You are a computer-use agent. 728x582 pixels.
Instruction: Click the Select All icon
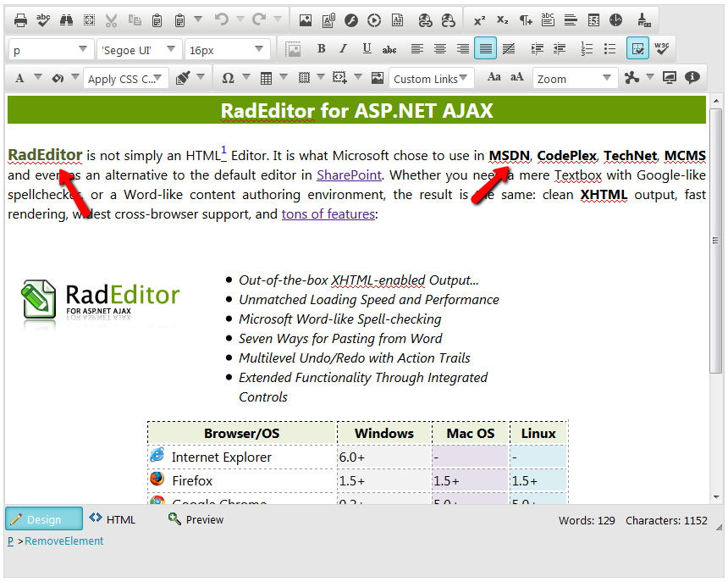[89, 20]
